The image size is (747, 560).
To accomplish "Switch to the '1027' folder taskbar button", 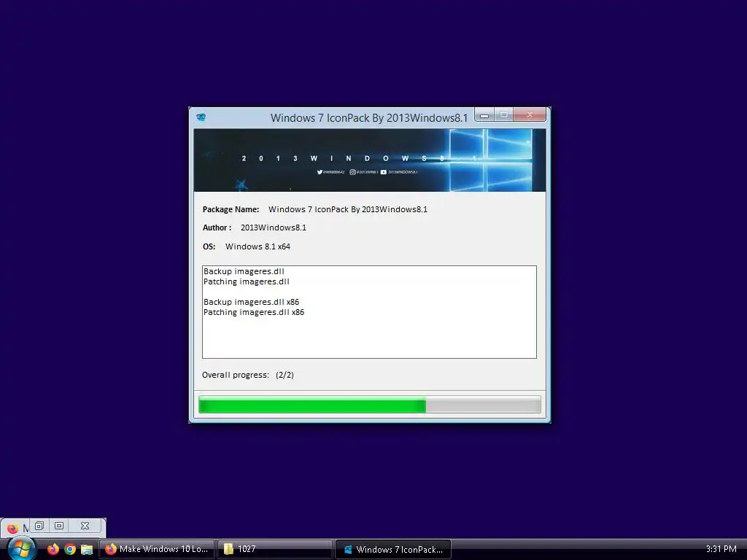I will [275, 549].
